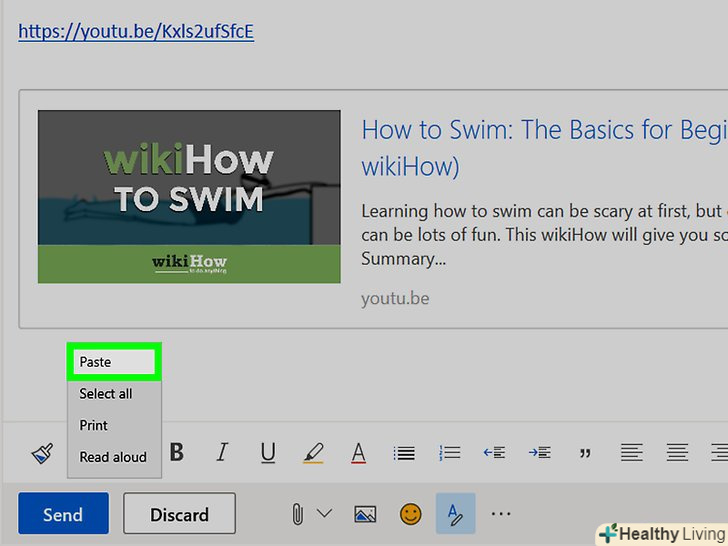Change the font color
The height and width of the screenshot is (546, 728).
(358, 453)
